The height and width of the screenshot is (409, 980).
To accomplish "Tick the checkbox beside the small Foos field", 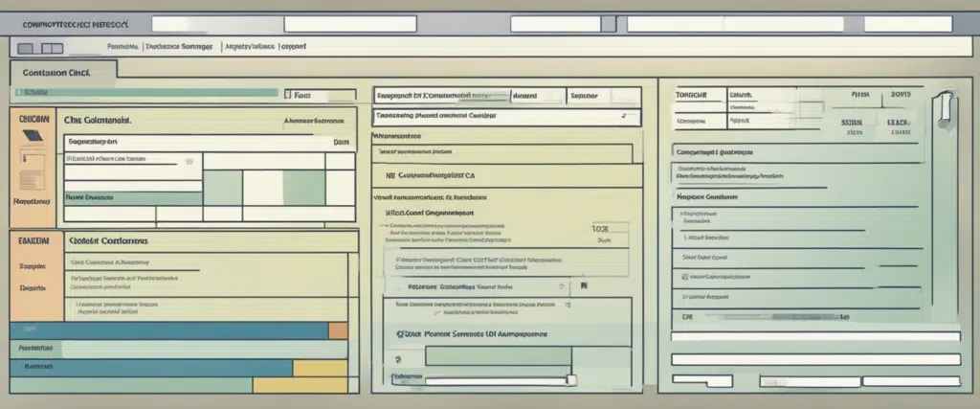I will 287,95.
